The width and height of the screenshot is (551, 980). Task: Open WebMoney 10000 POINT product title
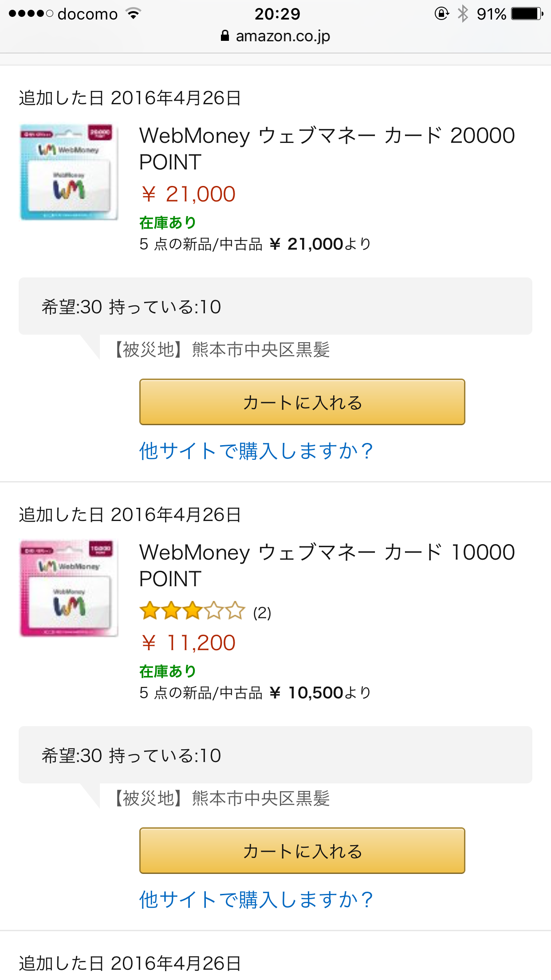click(x=327, y=565)
